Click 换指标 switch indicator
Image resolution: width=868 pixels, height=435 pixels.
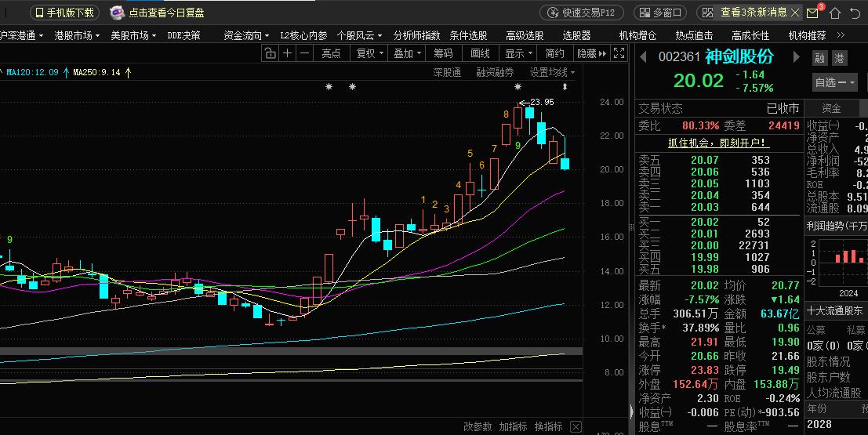(x=549, y=426)
